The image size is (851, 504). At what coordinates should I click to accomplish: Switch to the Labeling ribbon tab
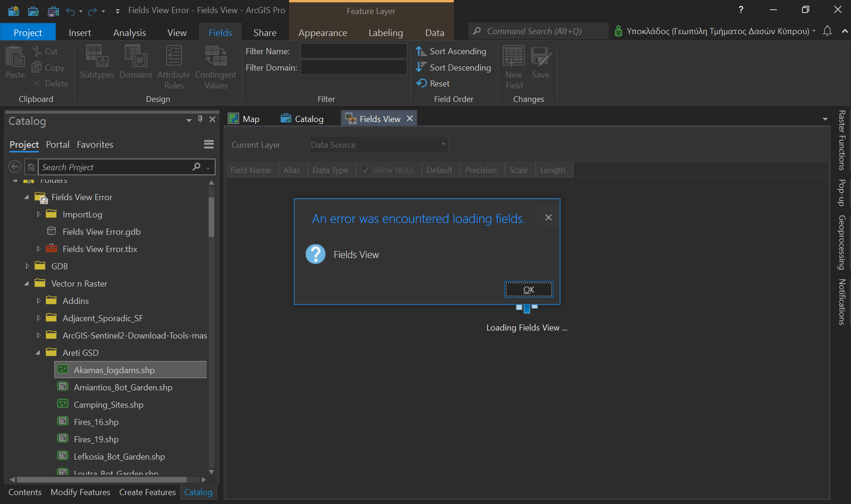click(x=385, y=32)
